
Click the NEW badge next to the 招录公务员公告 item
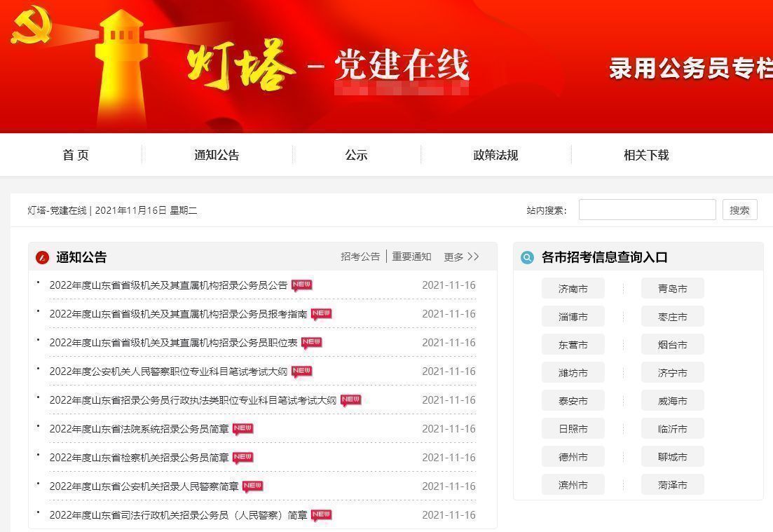click(x=301, y=285)
